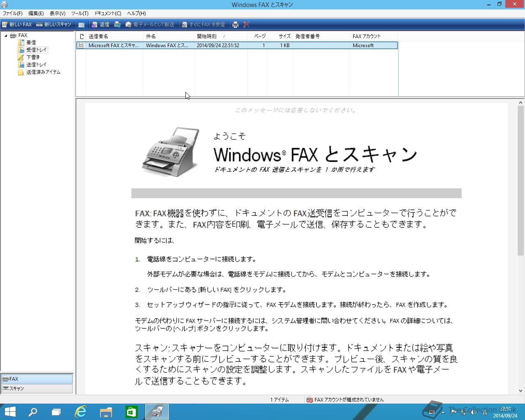Open Task View on the taskbar

pyautogui.click(x=56, y=412)
